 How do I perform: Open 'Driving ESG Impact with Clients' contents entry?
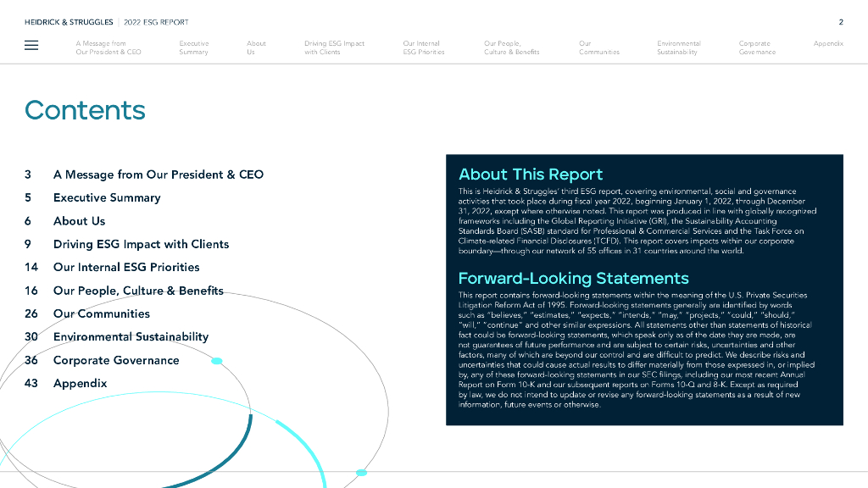point(142,245)
